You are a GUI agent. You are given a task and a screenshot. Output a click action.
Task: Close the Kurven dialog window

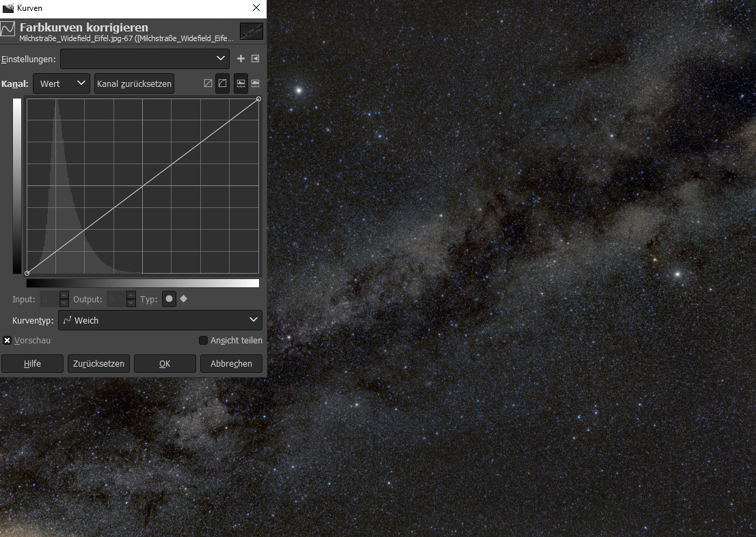[x=256, y=8]
